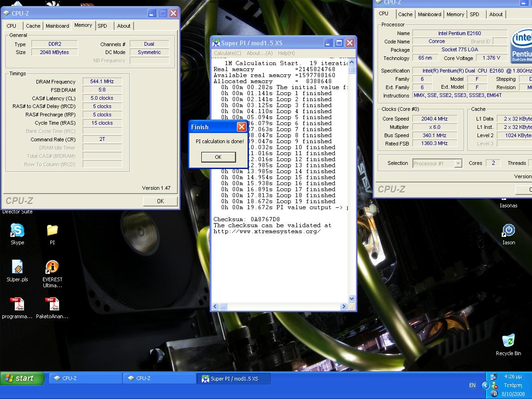This screenshot has width=532, height=399.
Task: Close the Finish dialog with the X
Action: (242, 127)
